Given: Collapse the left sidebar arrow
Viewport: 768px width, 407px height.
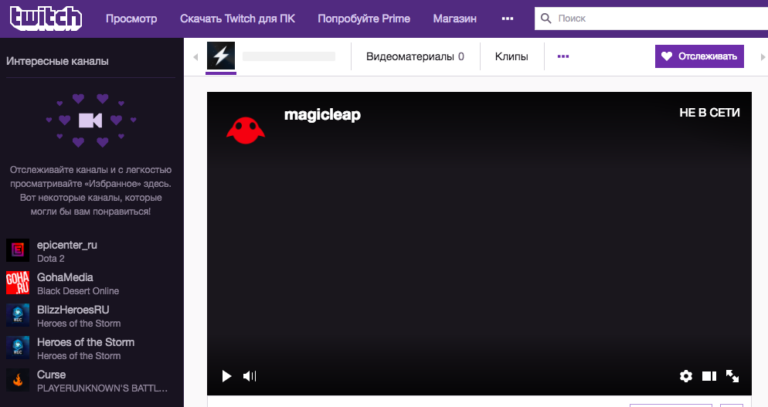Looking at the screenshot, I should click(195, 57).
